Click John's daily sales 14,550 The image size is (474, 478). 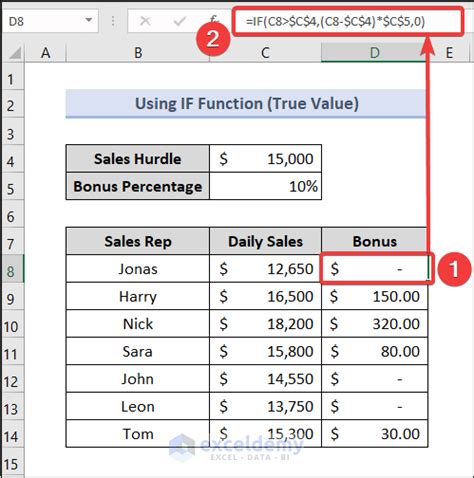pos(265,379)
